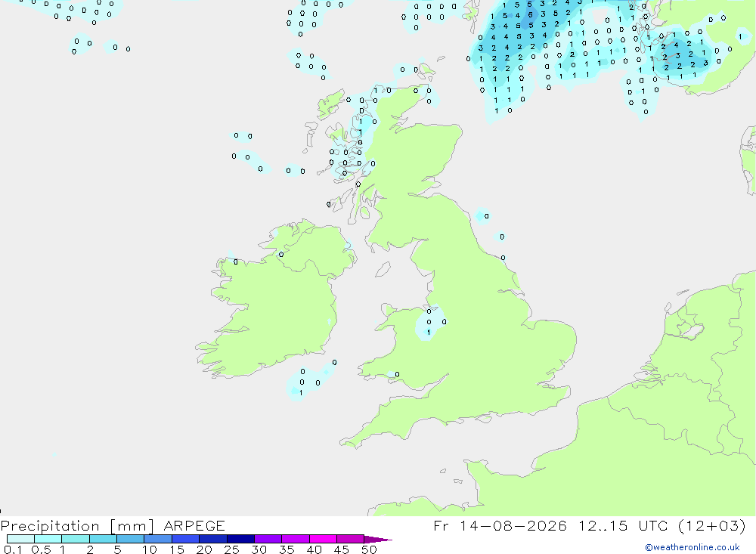The height and width of the screenshot is (554, 756).
Task: Click the legend scale label '45'
Action: 342,549
